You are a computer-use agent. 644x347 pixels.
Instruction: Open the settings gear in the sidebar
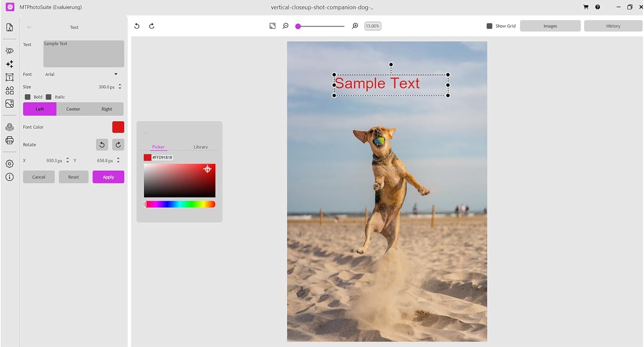click(9, 164)
